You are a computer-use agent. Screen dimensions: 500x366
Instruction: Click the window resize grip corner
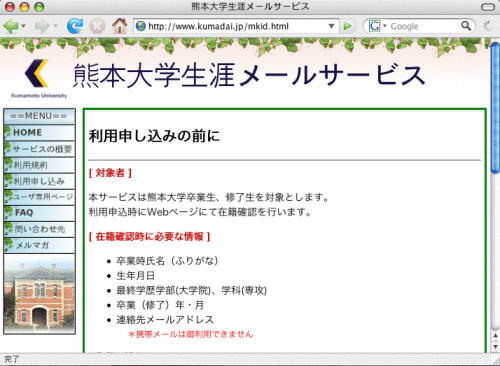495,360
